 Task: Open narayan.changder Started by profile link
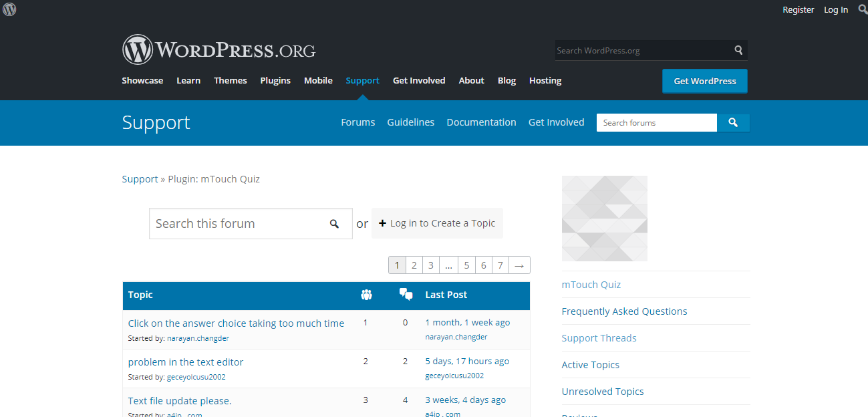[198, 338]
